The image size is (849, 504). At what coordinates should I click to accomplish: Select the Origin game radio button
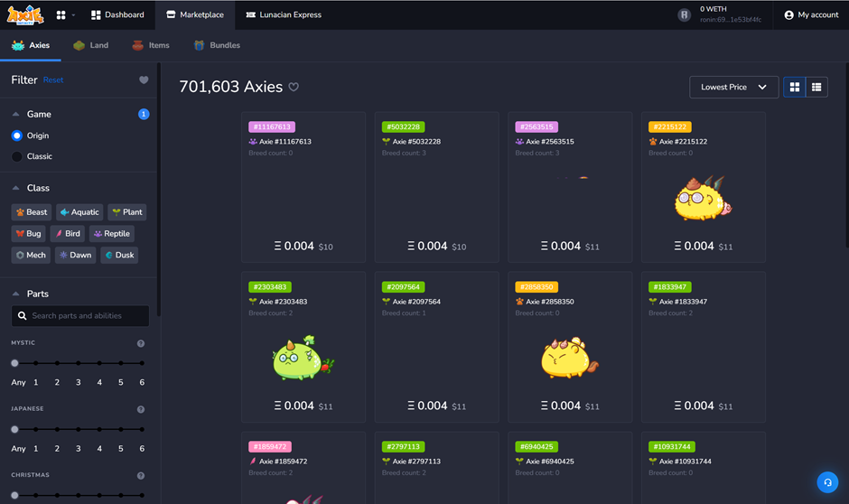17,135
